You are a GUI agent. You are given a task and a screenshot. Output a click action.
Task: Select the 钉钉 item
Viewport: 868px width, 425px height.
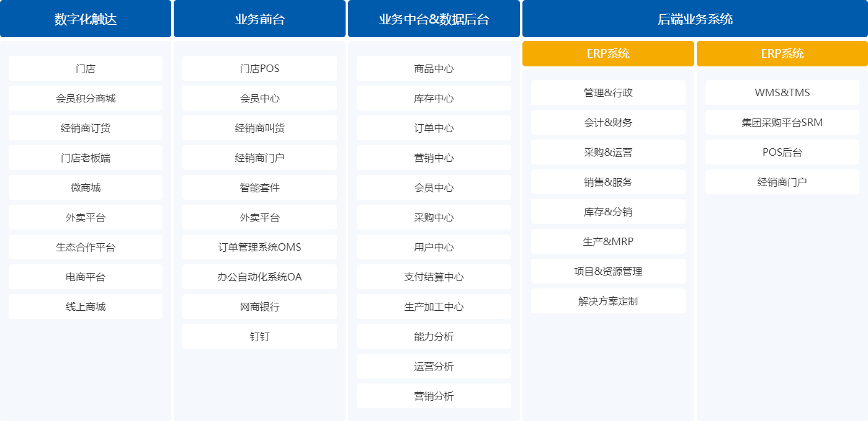[259, 336]
